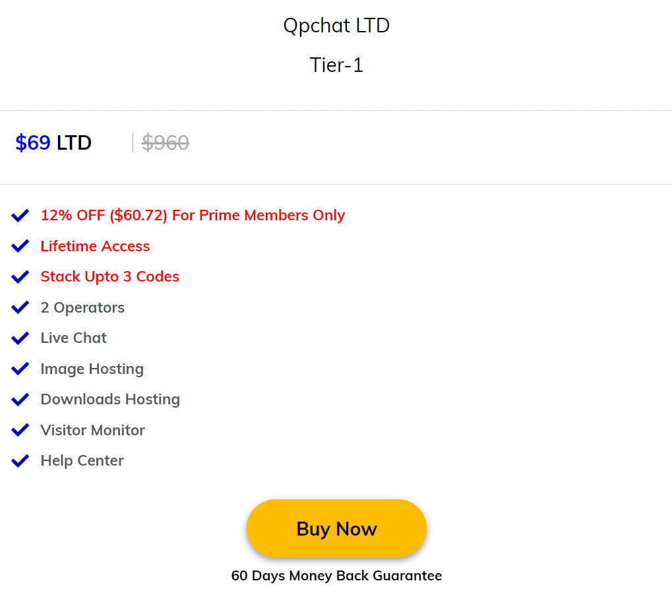Click the Help Center feature label

[x=82, y=460]
